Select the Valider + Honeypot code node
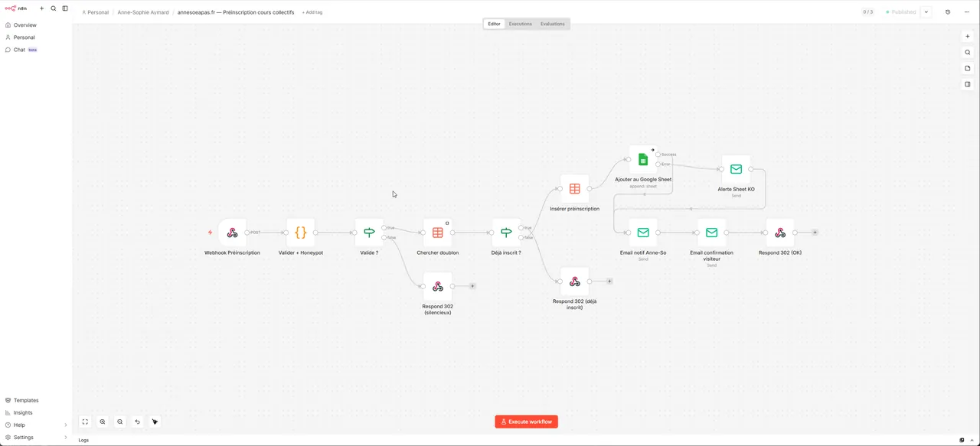980x446 pixels. coord(301,233)
